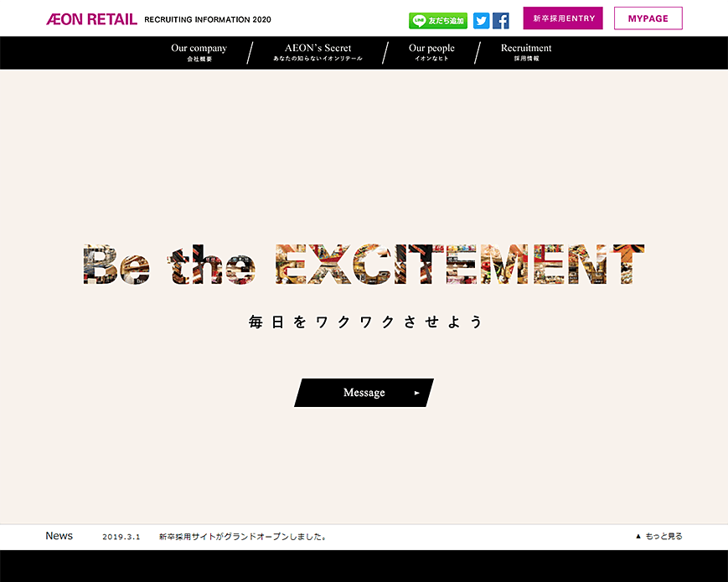Viewport: 728px width, 582px height.
Task: Click the triangle icon next to もっと見る
Action: tap(638, 536)
